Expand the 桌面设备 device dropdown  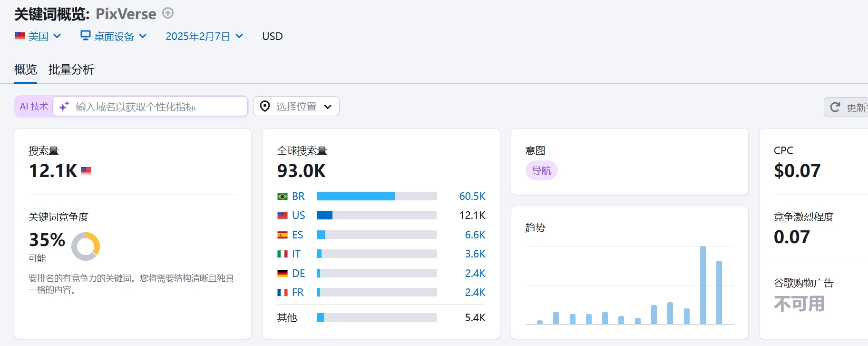114,36
